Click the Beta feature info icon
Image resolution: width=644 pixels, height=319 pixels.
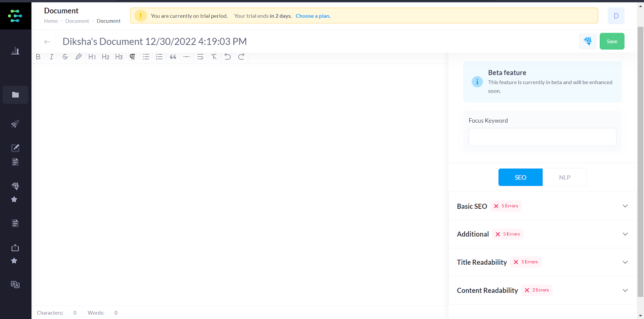(x=477, y=82)
